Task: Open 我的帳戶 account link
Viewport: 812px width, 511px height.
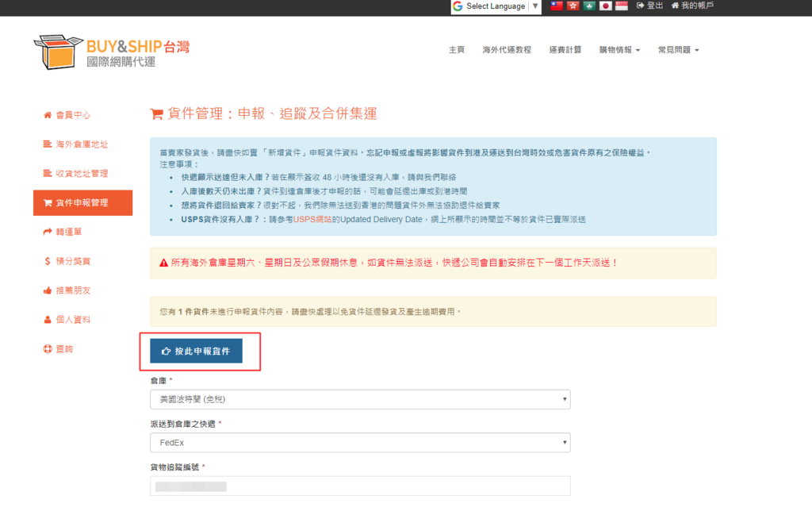Action: pyautogui.click(x=691, y=6)
